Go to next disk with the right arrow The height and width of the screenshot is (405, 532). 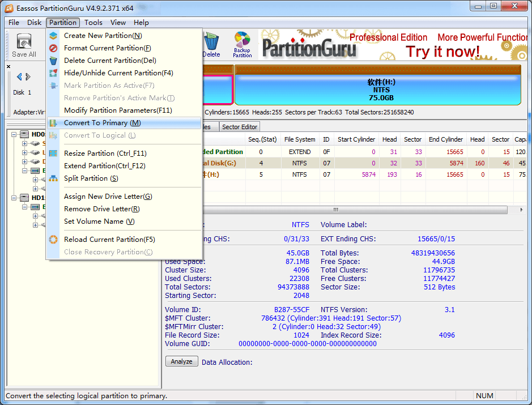(x=28, y=77)
